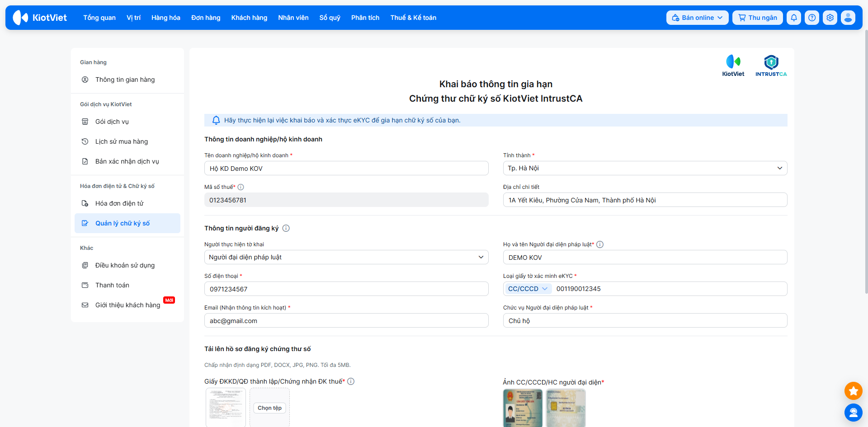This screenshot has width=868, height=427.
Task: Click the Tên doanh nghiệp/hộ kinh doanh field
Action: (346, 168)
